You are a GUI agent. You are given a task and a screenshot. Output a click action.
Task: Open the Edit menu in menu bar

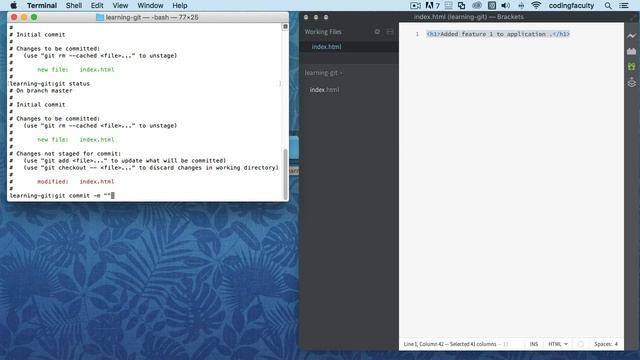[97, 5]
